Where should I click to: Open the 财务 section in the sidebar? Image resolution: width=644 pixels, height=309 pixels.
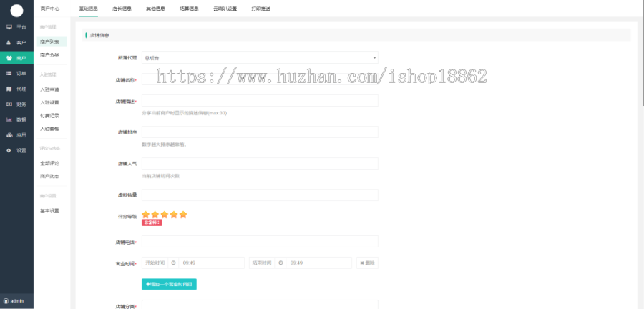[17, 104]
